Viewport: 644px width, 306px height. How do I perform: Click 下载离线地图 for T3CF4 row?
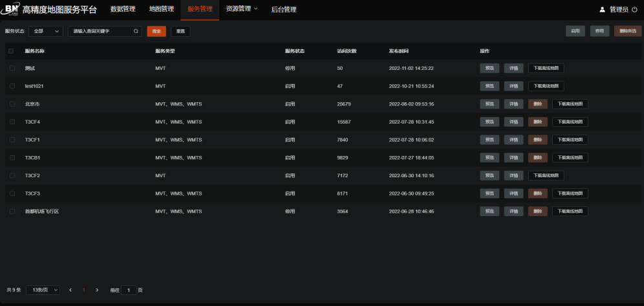coord(570,122)
